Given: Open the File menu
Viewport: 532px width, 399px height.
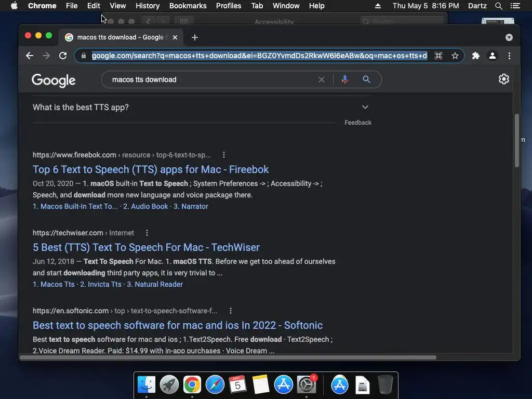Looking at the screenshot, I should pyautogui.click(x=72, y=6).
